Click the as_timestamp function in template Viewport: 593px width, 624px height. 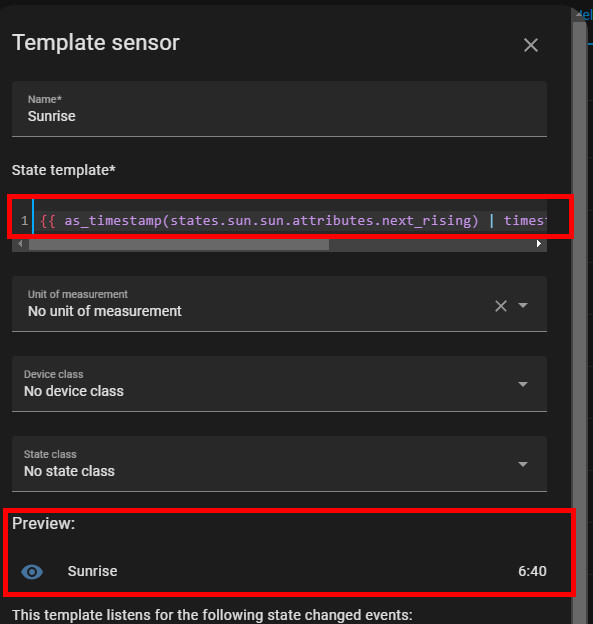click(x=113, y=220)
